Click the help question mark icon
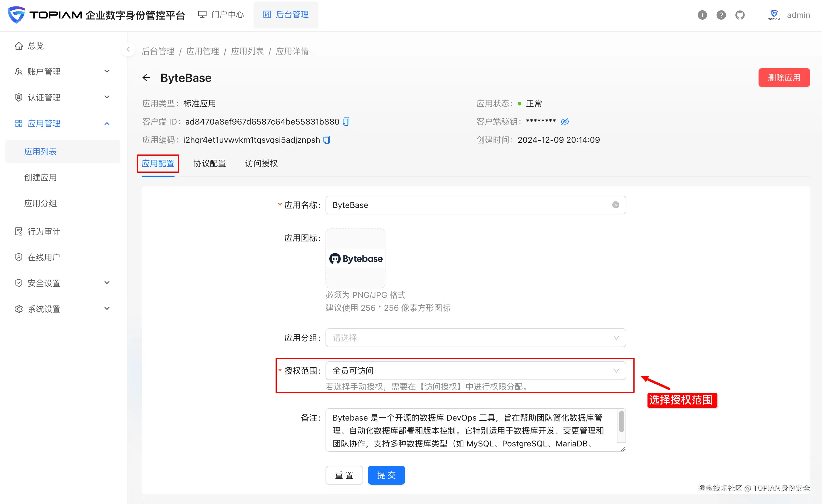The width and height of the screenshot is (822, 504). point(721,15)
